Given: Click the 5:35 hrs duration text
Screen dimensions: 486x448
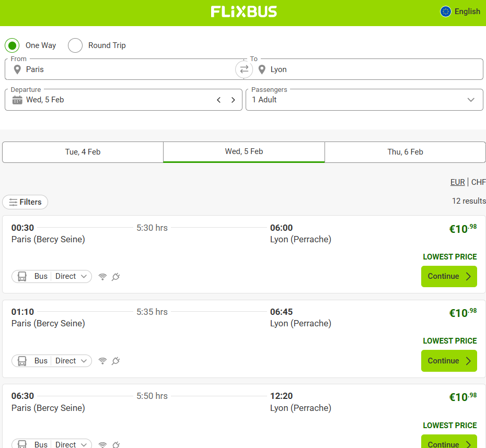Looking at the screenshot, I should coord(152,312).
